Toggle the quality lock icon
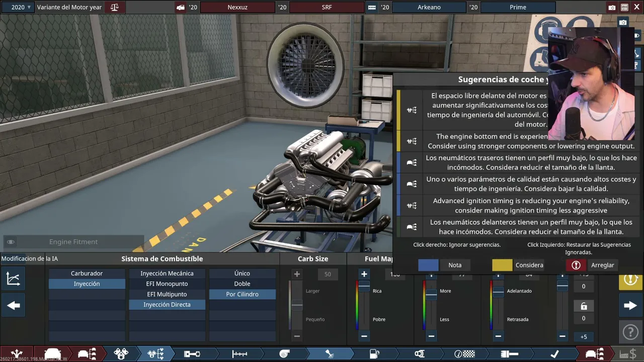 584,306
